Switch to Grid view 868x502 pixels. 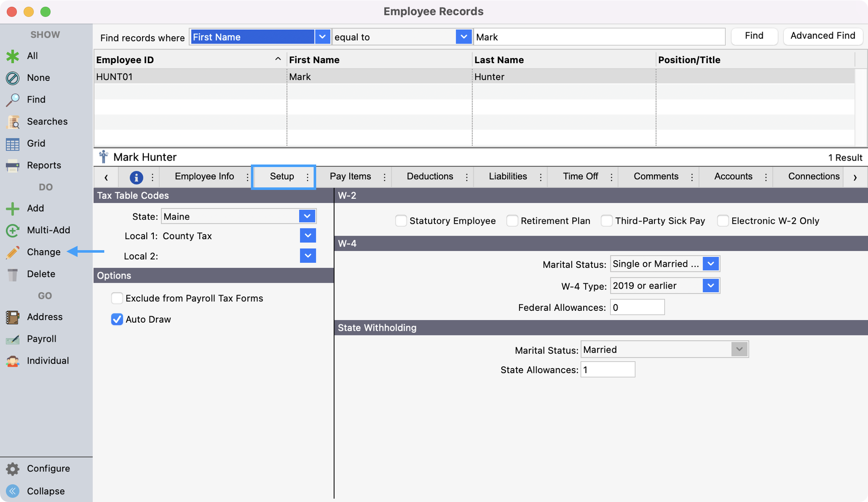[13, 144]
